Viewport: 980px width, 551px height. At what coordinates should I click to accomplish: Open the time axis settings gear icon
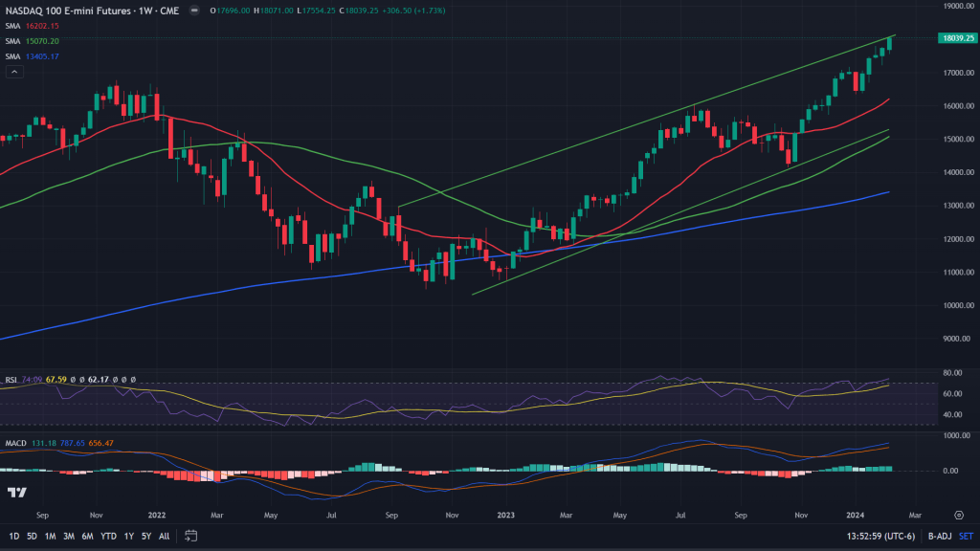pos(958,514)
